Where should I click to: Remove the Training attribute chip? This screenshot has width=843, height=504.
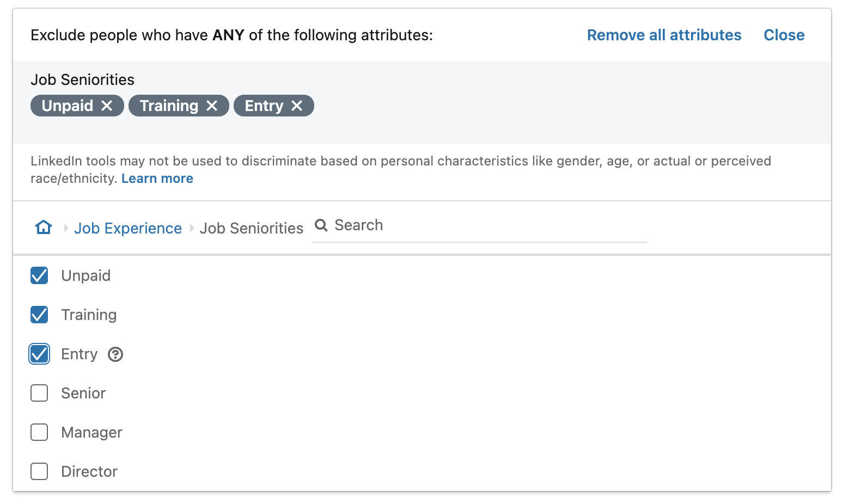[x=212, y=106]
